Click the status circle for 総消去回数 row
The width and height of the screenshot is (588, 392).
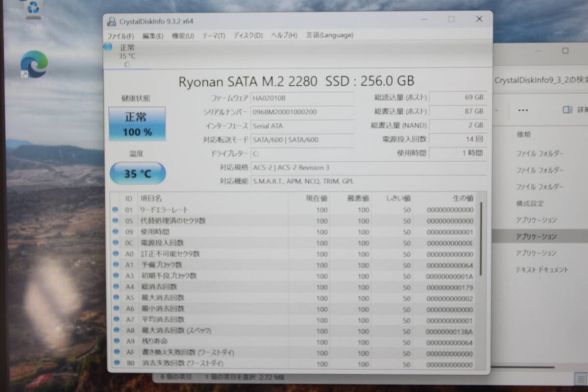(x=115, y=287)
